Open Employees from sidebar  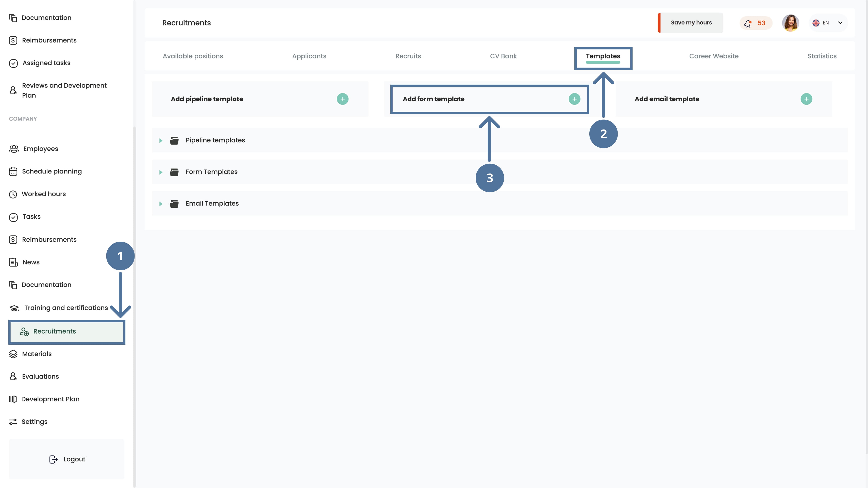pyautogui.click(x=40, y=149)
